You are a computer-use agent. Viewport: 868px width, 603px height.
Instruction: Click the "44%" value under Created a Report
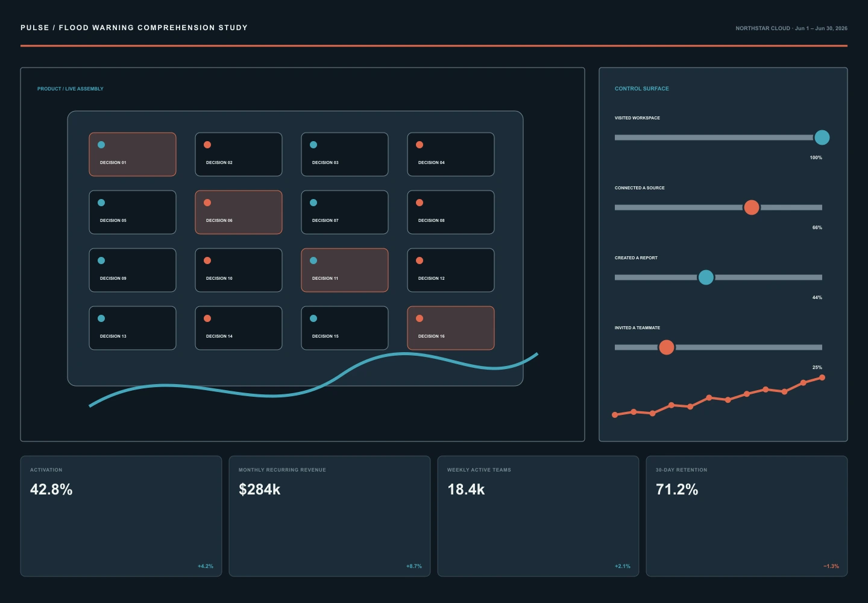[x=817, y=297]
